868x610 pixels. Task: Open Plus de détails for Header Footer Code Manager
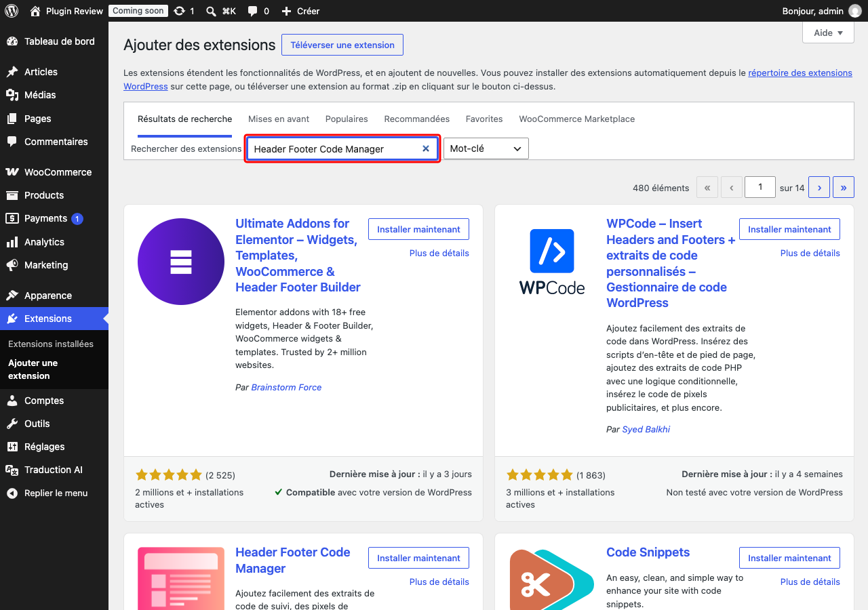(439, 582)
